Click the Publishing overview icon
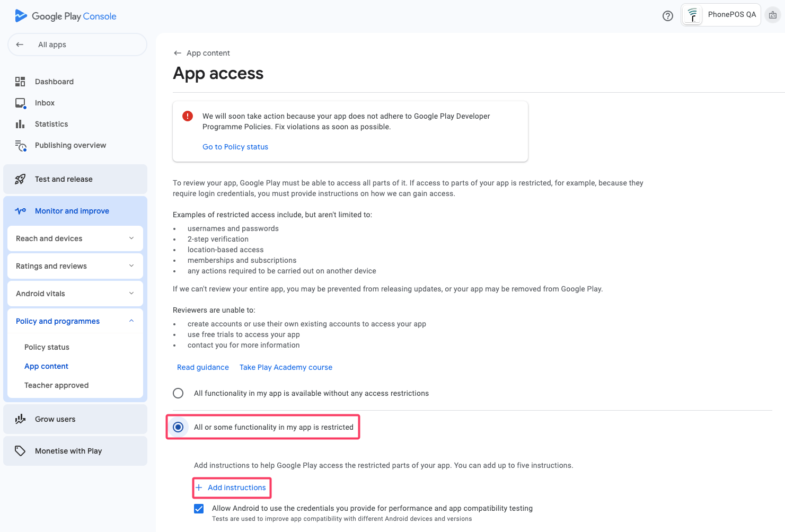The image size is (785, 532). point(20,146)
